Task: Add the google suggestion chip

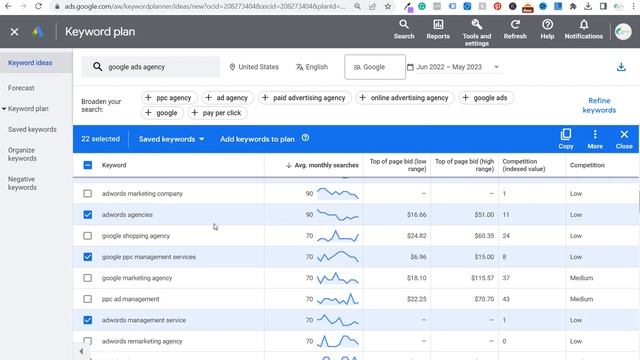Action: [x=162, y=113]
